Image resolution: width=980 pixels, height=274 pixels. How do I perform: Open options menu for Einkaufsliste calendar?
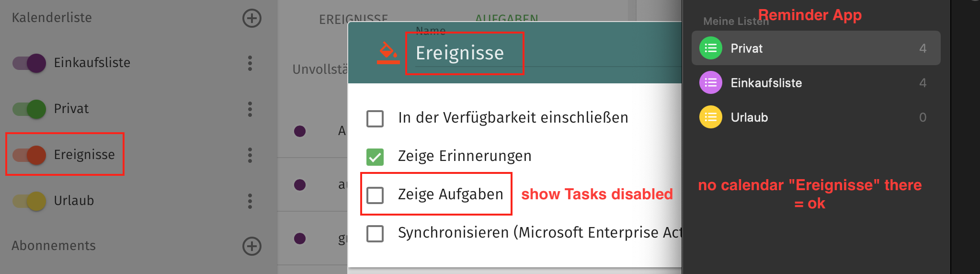[x=250, y=63]
